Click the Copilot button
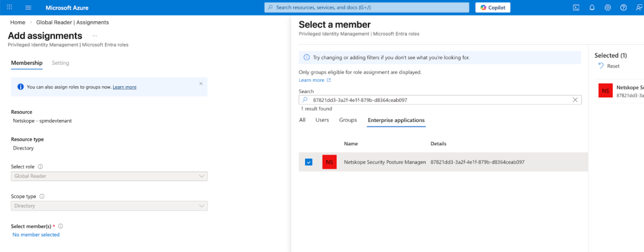Image resolution: width=644 pixels, height=252 pixels. [x=493, y=8]
